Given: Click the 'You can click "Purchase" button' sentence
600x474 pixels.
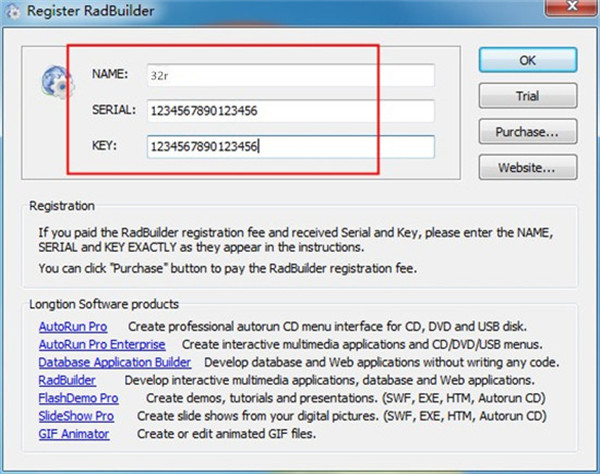Looking at the screenshot, I should [228, 268].
